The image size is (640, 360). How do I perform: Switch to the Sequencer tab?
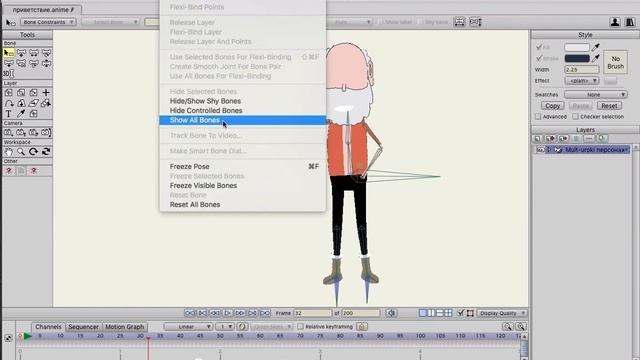[83, 327]
